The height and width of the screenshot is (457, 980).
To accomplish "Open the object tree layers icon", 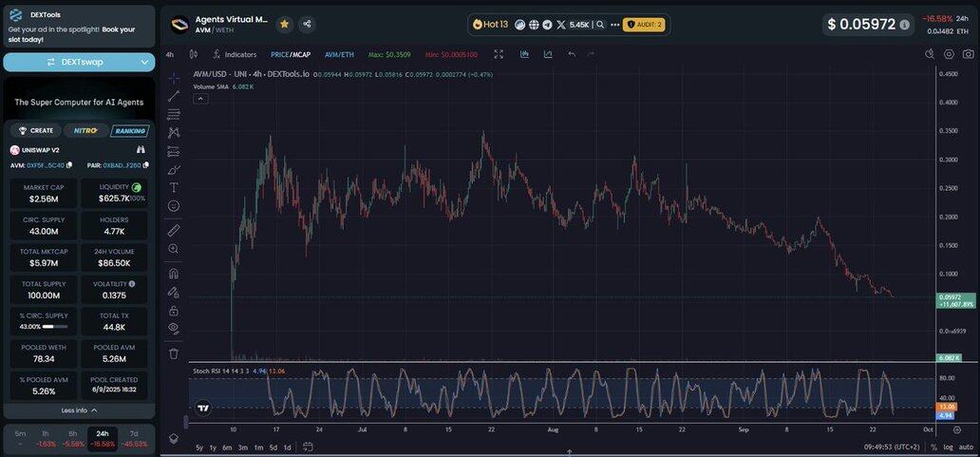I will (174, 438).
